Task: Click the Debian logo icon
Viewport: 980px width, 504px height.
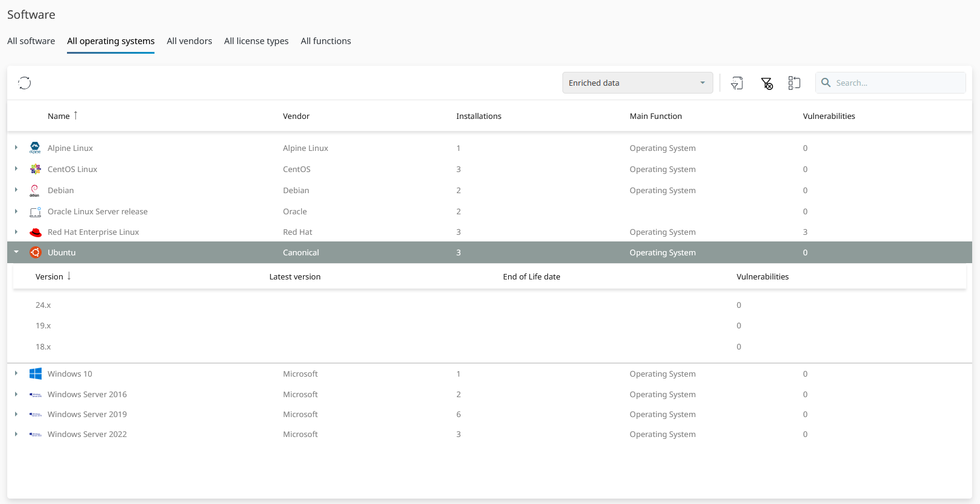Action: (35, 191)
